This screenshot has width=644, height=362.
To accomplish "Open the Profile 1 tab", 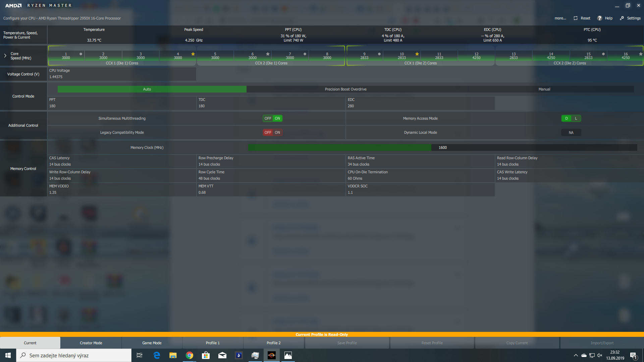I will pyautogui.click(x=213, y=343).
